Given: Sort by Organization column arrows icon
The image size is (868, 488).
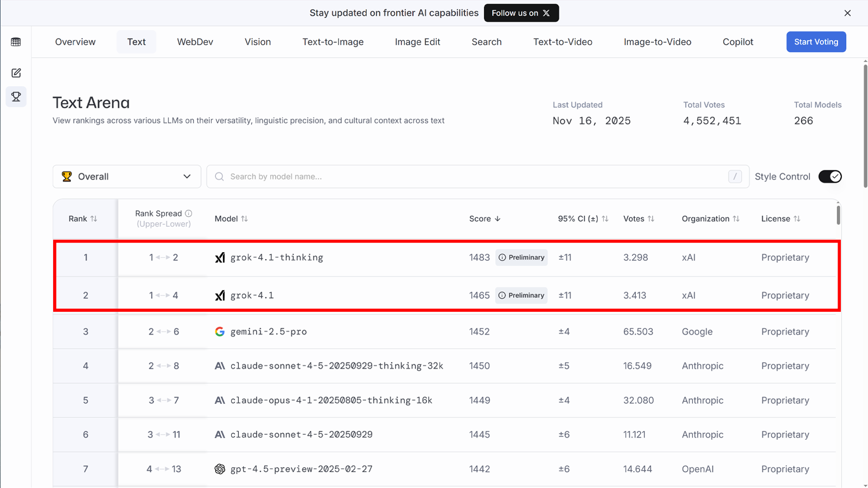Looking at the screenshot, I should (736, 219).
